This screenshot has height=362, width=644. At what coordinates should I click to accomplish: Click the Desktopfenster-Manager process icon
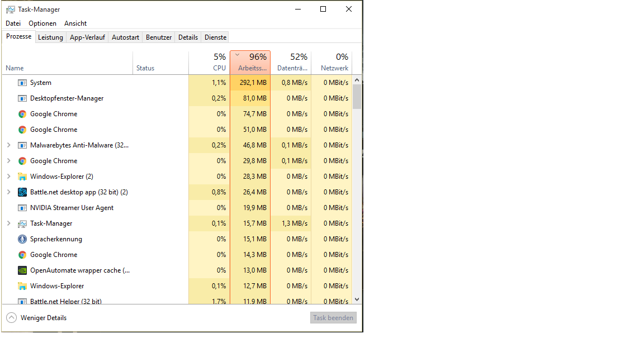pos(22,98)
